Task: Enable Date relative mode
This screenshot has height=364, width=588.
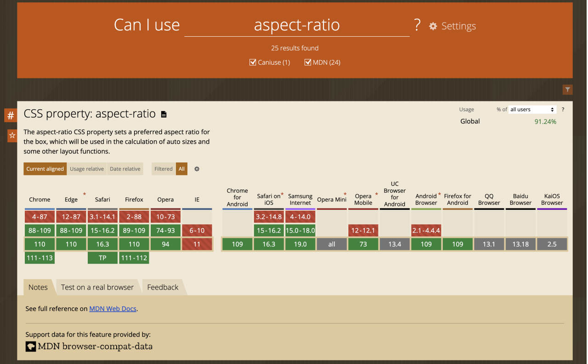Action: point(125,169)
